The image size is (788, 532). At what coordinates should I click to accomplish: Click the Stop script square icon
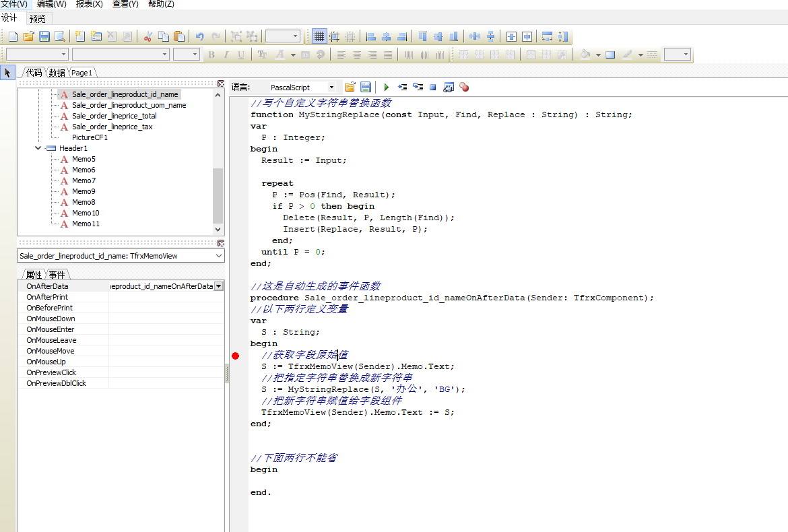[433, 88]
